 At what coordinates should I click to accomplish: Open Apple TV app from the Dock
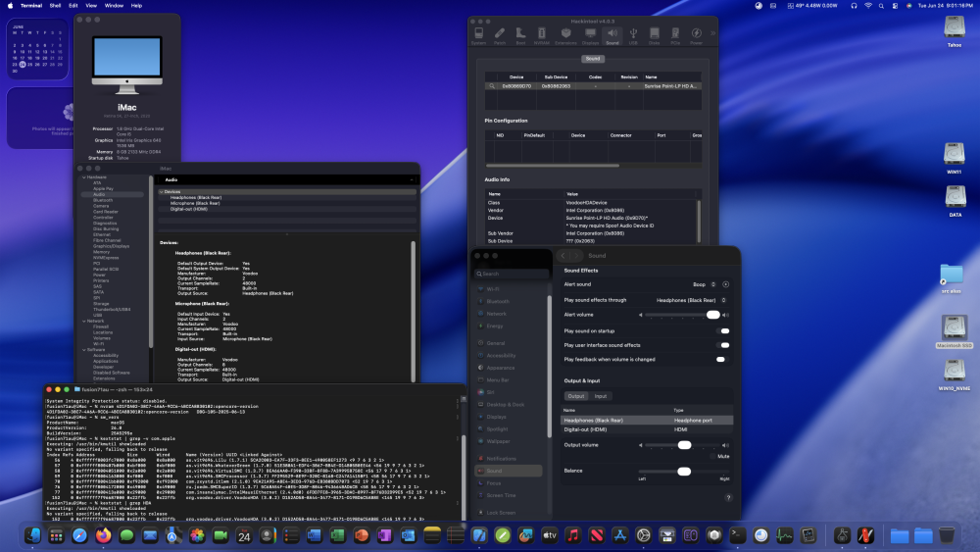550,535
